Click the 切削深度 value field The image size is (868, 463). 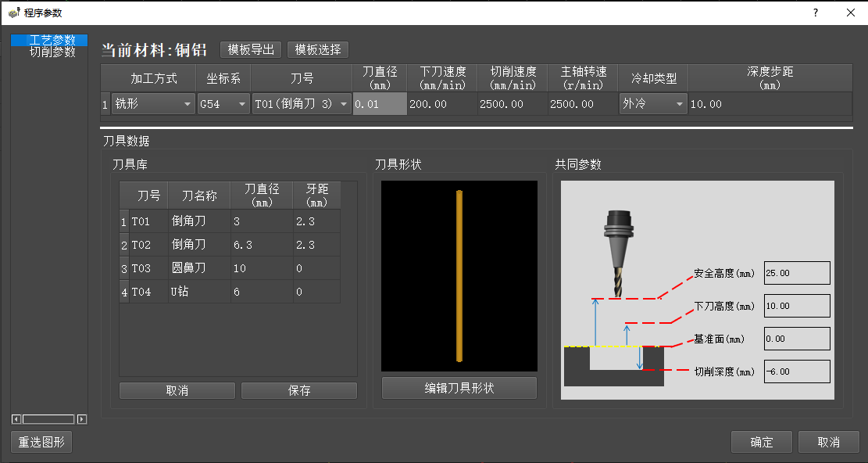point(796,371)
